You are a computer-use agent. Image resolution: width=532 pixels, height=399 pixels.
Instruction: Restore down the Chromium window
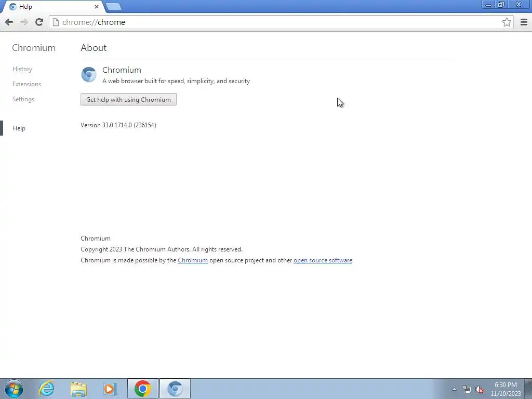point(501,5)
